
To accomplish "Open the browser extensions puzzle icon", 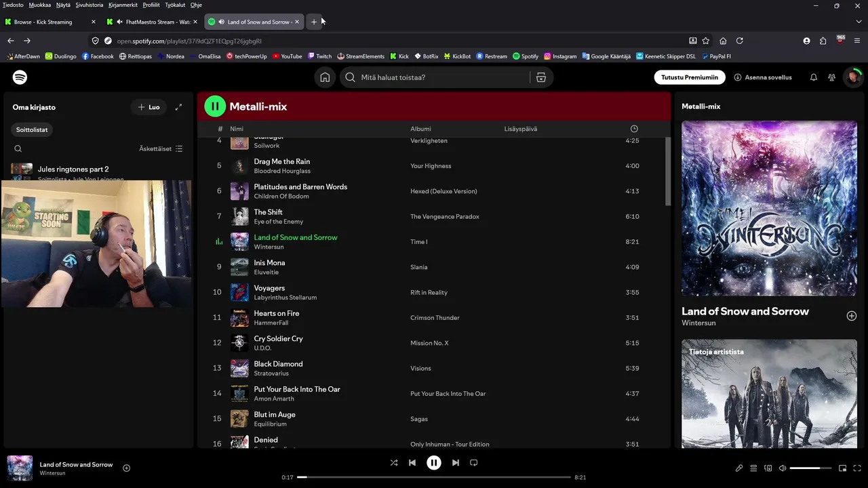I will [x=823, y=41].
